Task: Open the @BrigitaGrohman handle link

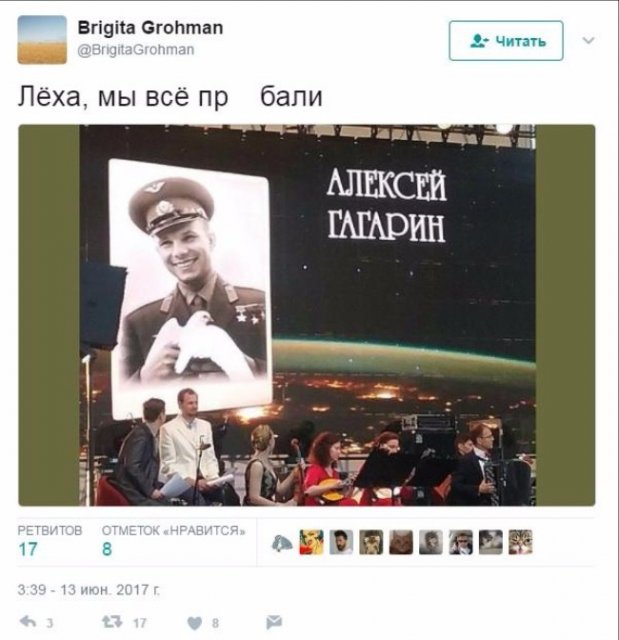Action: coord(136,50)
